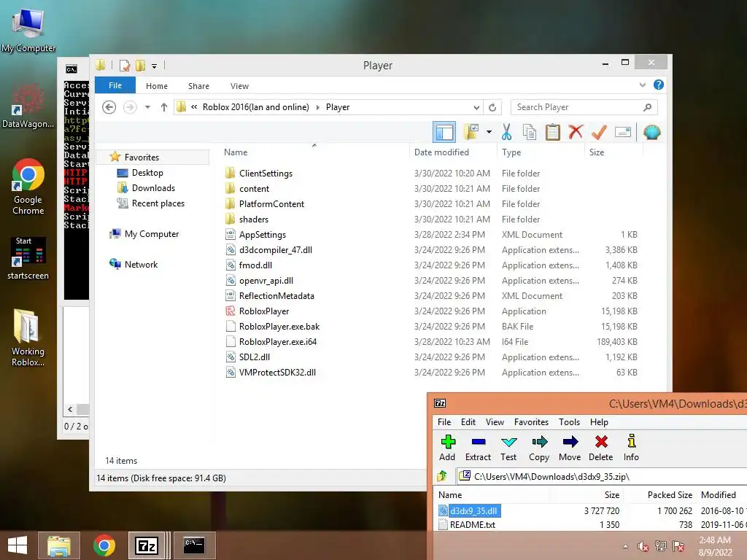Open the Help question mark icon

point(659,85)
